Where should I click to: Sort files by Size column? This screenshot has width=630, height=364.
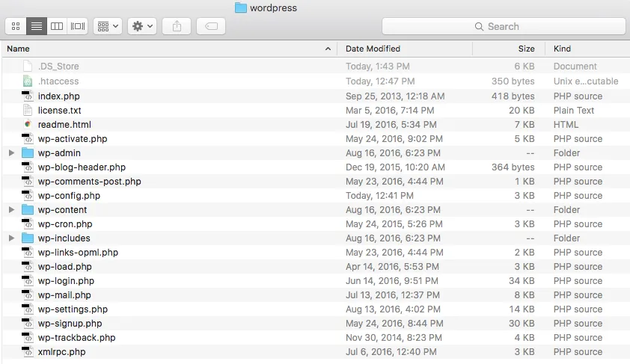509,49
